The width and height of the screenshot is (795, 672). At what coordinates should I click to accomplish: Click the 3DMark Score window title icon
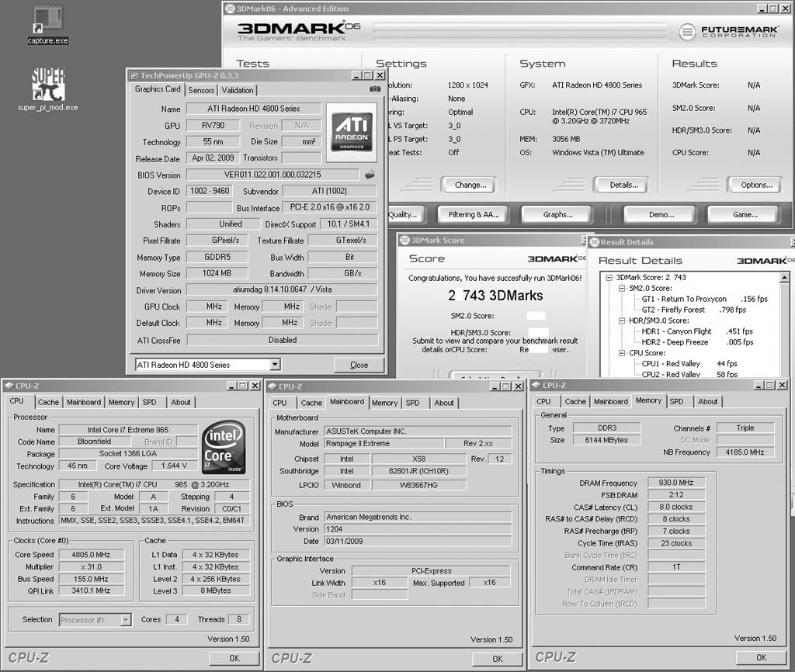click(404, 241)
